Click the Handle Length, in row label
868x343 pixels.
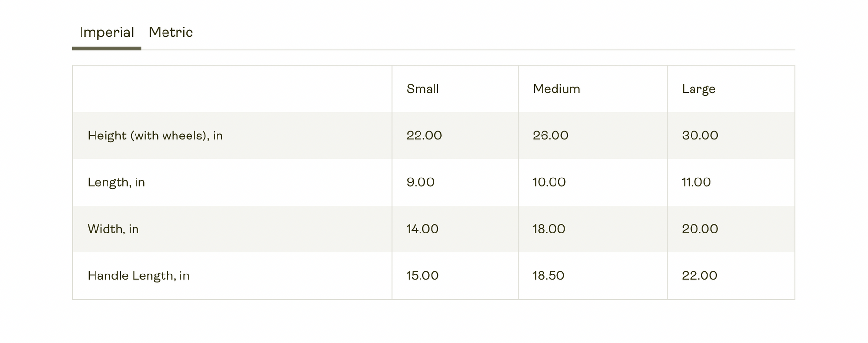138,275
